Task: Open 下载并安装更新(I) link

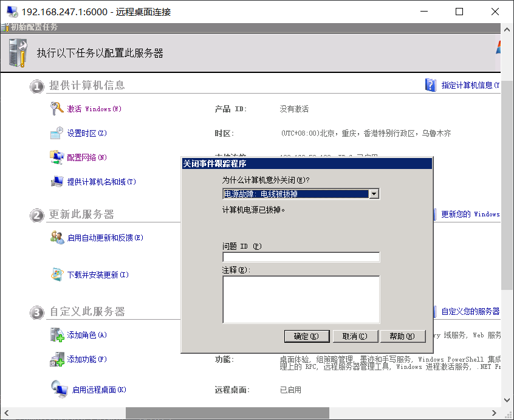Action: (x=98, y=275)
